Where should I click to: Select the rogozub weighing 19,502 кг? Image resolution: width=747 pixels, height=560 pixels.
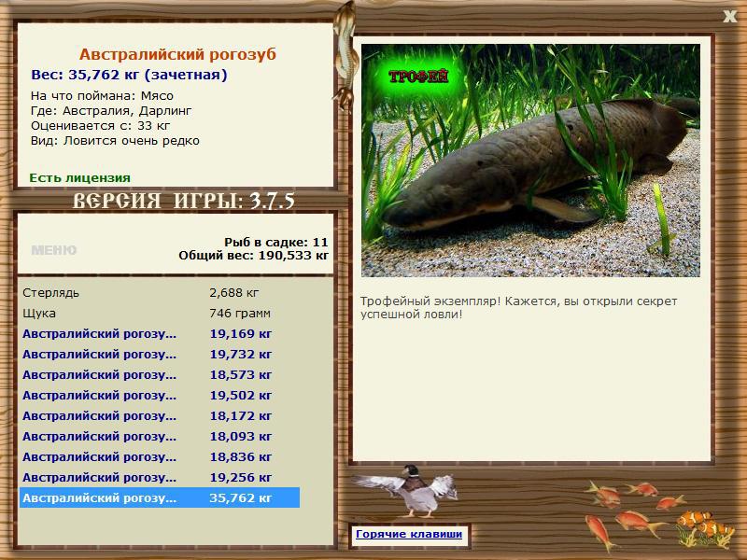click(x=160, y=395)
